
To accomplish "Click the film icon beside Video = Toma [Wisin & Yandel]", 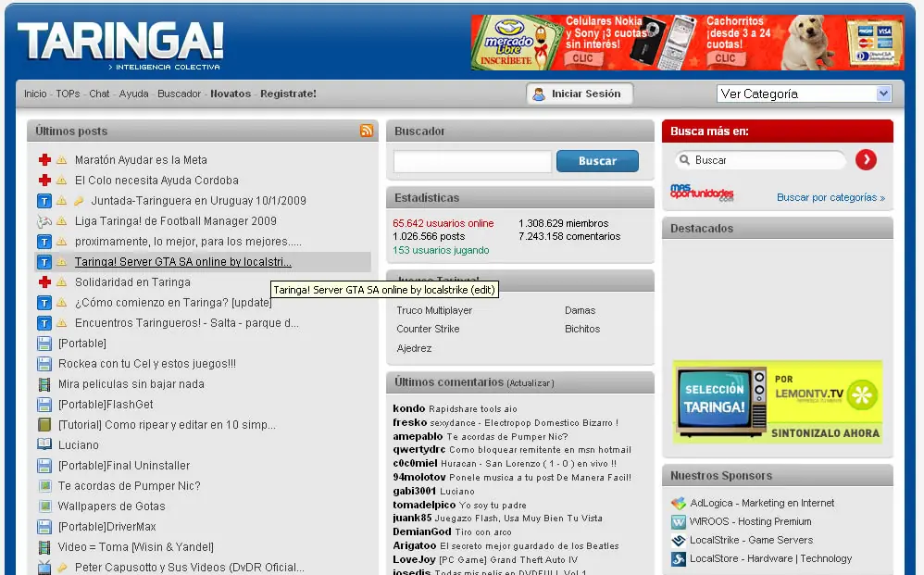I will [x=44, y=547].
